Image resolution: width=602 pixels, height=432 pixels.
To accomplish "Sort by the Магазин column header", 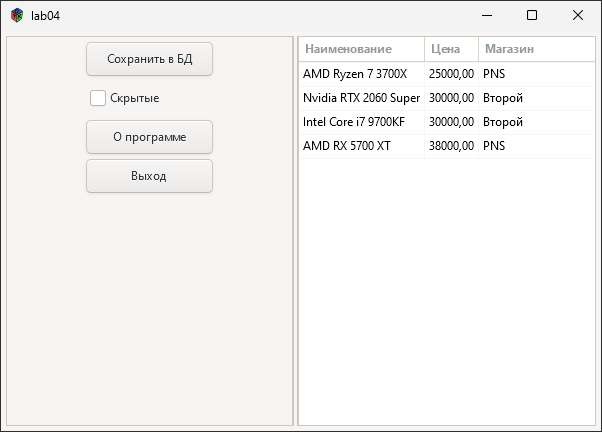I will [537, 49].
